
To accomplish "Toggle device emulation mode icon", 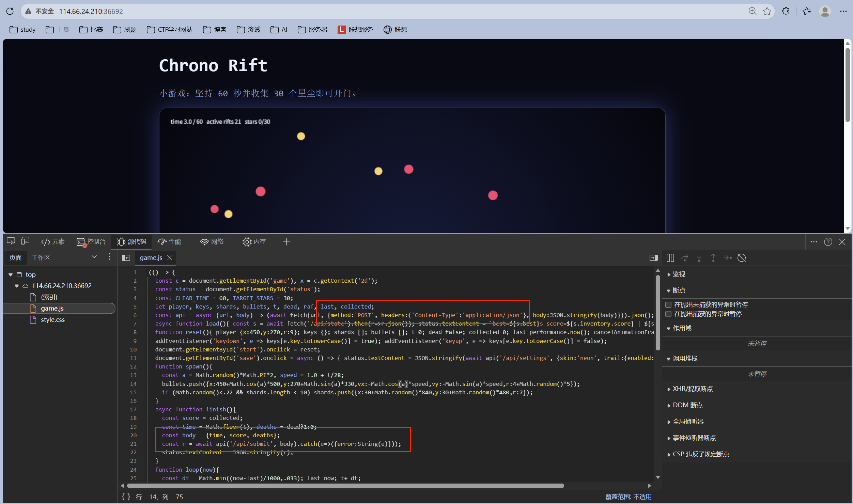I will click(x=25, y=241).
